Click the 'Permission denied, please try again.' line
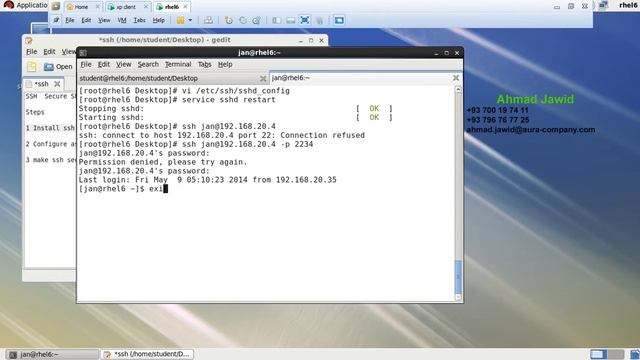The image size is (640, 360). point(163,162)
